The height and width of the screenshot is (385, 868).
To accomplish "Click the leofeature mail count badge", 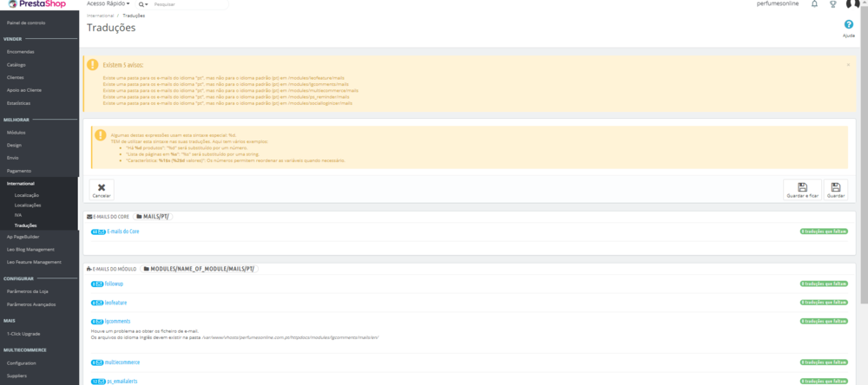I will [x=97, y=303].
